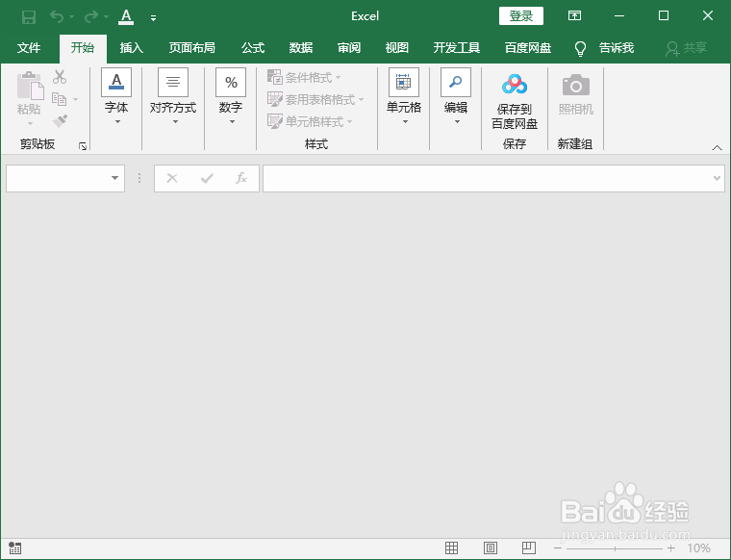Image resolution: width=731 pixels, height=560 pixels.
Task: Switch to the 插入 tab
Action: pos(131,47)
